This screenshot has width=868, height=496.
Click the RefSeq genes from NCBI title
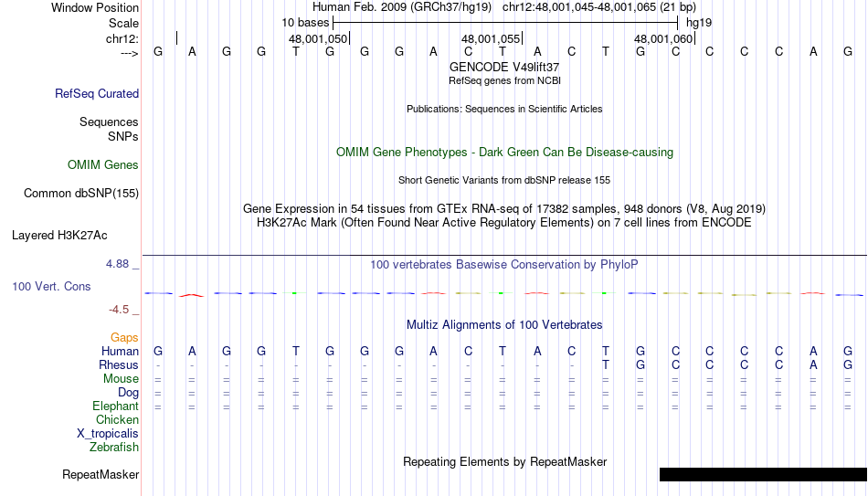[505, 80]
